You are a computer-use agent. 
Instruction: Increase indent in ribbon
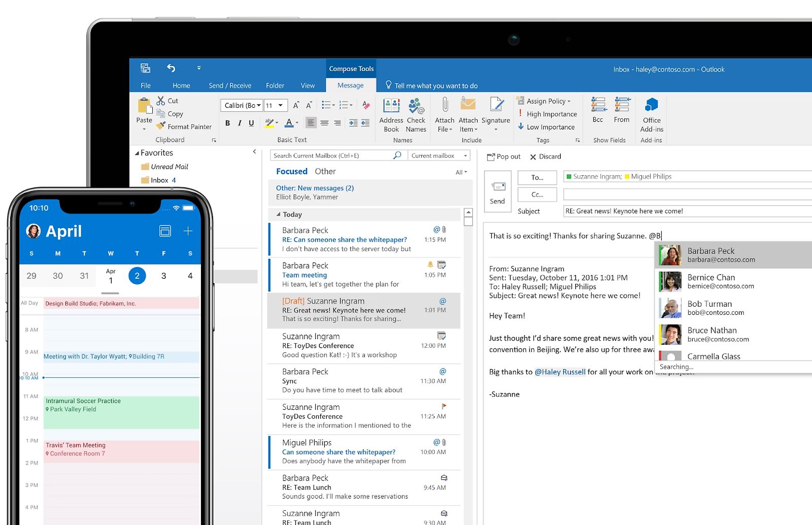[353, 123]
